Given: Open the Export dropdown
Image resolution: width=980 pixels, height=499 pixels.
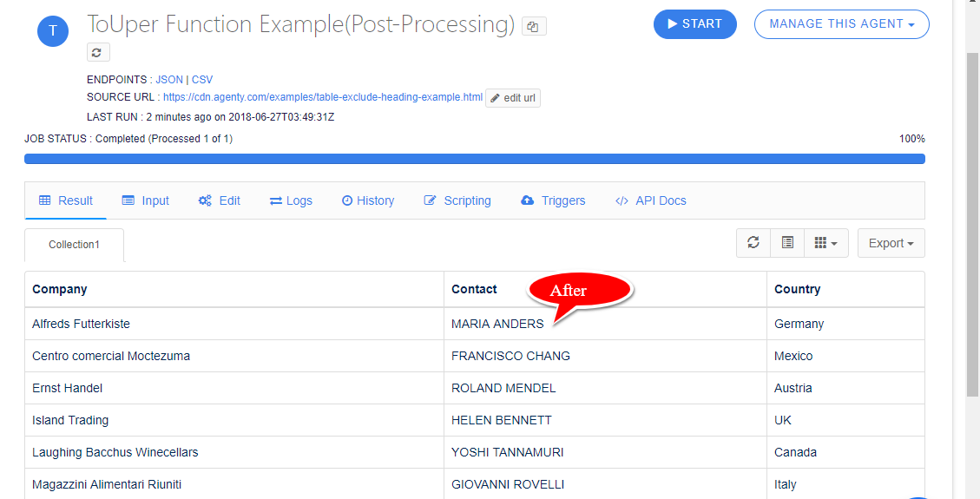Looking at the screenshot, I should [891, 243].
